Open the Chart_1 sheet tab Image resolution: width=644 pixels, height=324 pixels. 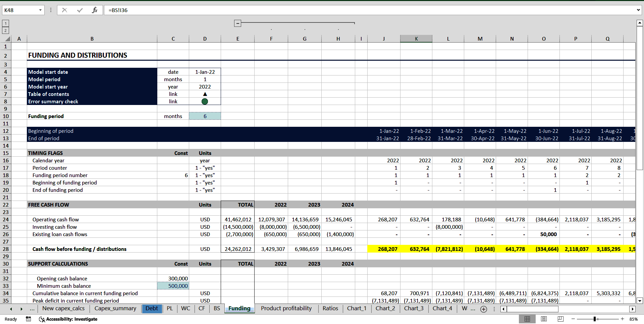pyautogui.click(x=357, y=308)
